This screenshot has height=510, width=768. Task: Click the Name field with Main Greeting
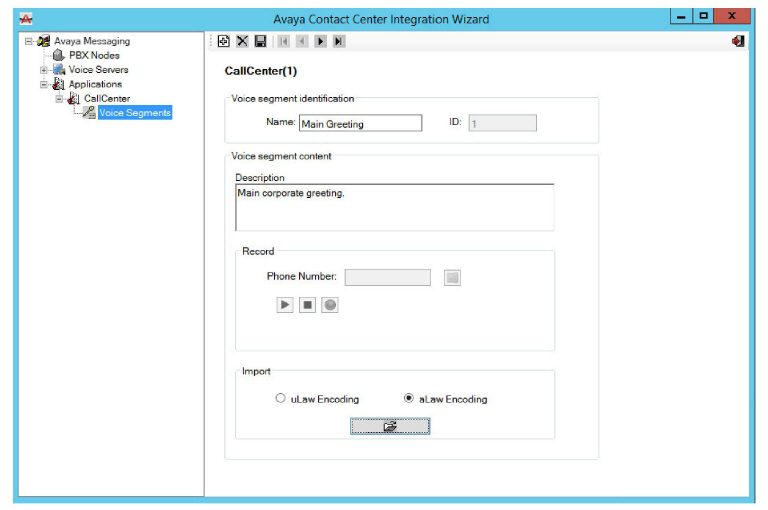point(360,123)
